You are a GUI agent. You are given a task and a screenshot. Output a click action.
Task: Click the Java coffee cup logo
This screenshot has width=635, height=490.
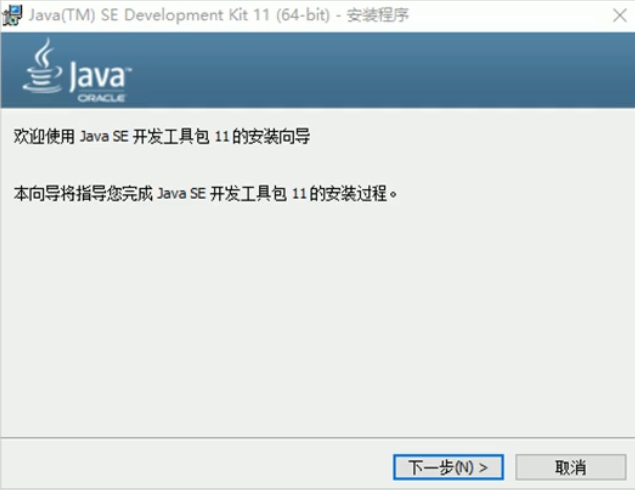pyautogui.click(x=43, y=66)
